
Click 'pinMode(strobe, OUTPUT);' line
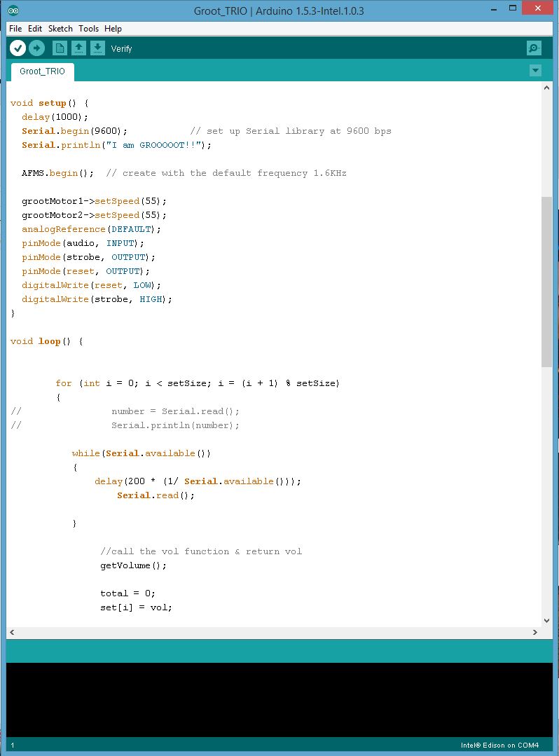[88, 257]
